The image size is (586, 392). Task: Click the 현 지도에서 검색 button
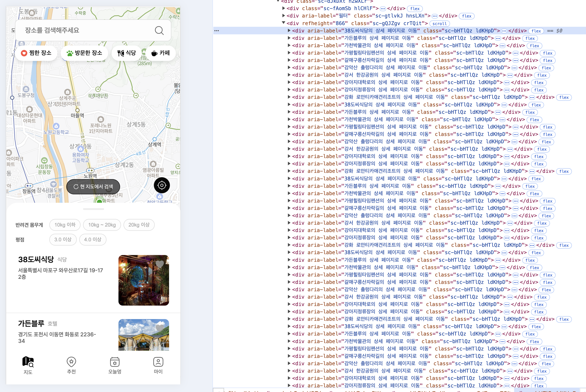[93, 187]
